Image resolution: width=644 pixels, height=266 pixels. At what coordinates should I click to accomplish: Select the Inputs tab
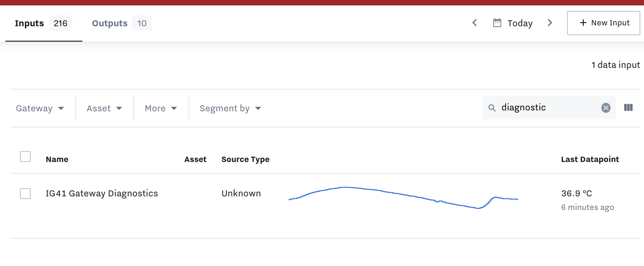(x=43, y=23)
